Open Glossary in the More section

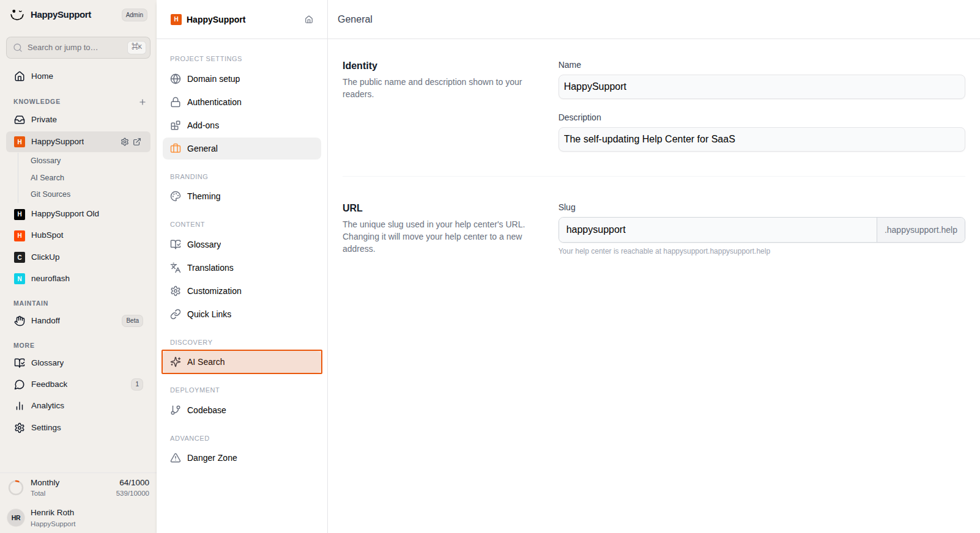click(78, 363)
